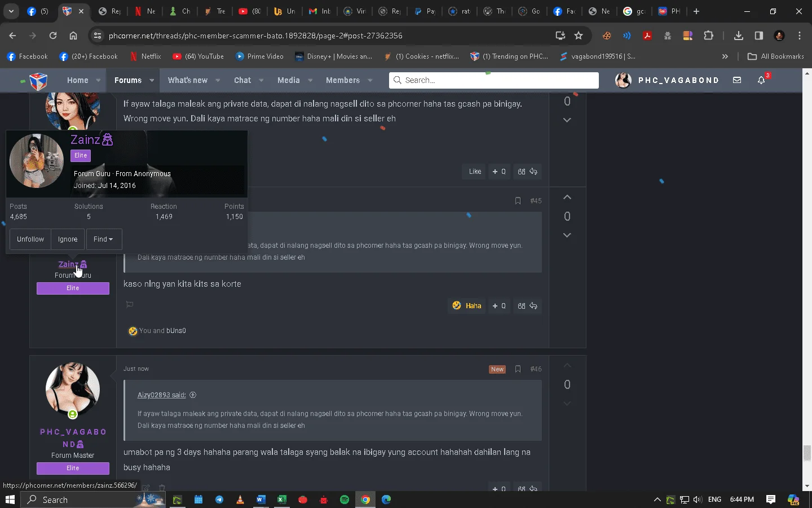The image size is (812, 508).
Task: Open the Windows notification center
Action: click(771, 500)
